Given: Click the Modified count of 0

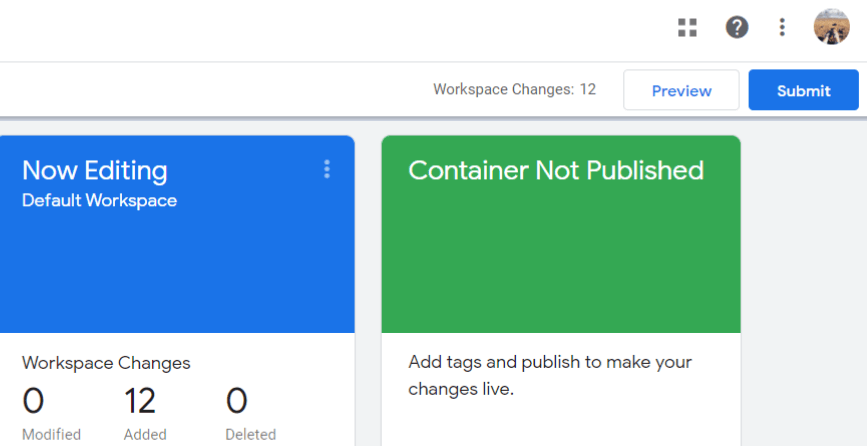Looking at the screenshot, I should click(33, 402).
